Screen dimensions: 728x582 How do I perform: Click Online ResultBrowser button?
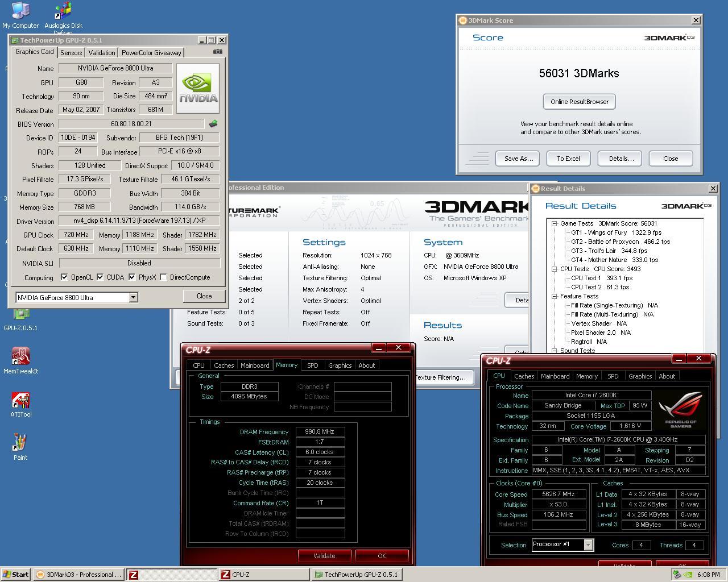tap(579, 102)
